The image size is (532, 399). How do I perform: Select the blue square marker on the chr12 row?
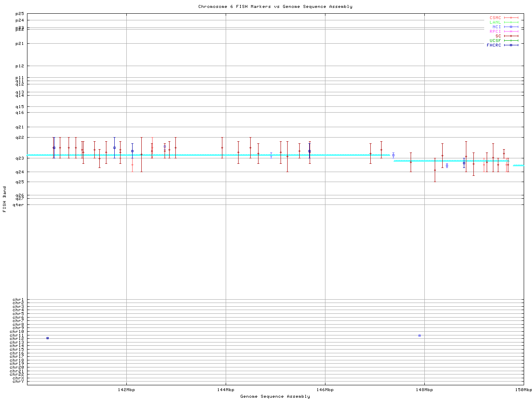tap(47, 338)
